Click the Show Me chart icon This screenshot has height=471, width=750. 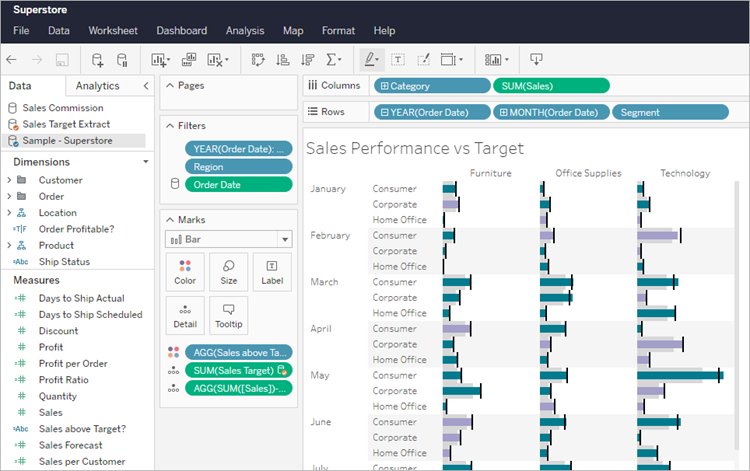[496, 60]
